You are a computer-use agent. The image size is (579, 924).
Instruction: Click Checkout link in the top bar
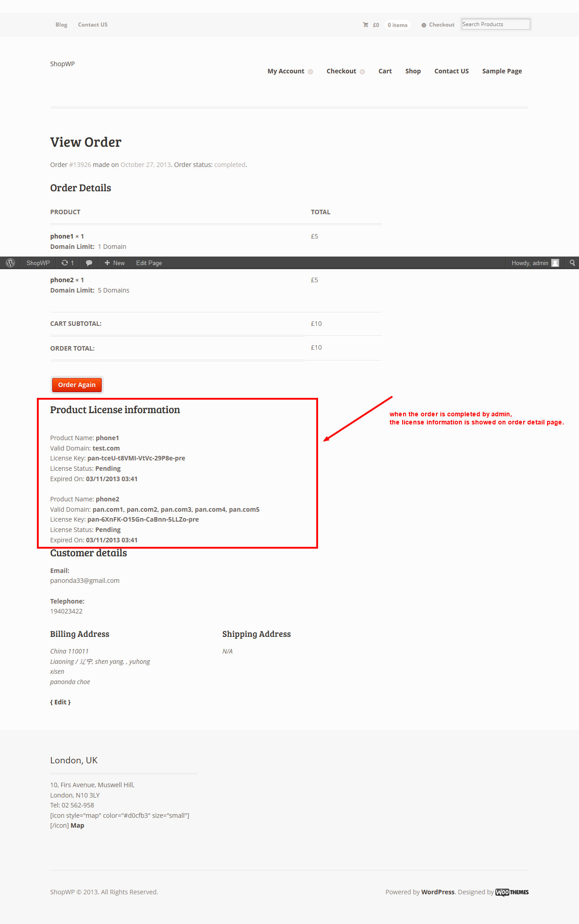coord(441,25)
